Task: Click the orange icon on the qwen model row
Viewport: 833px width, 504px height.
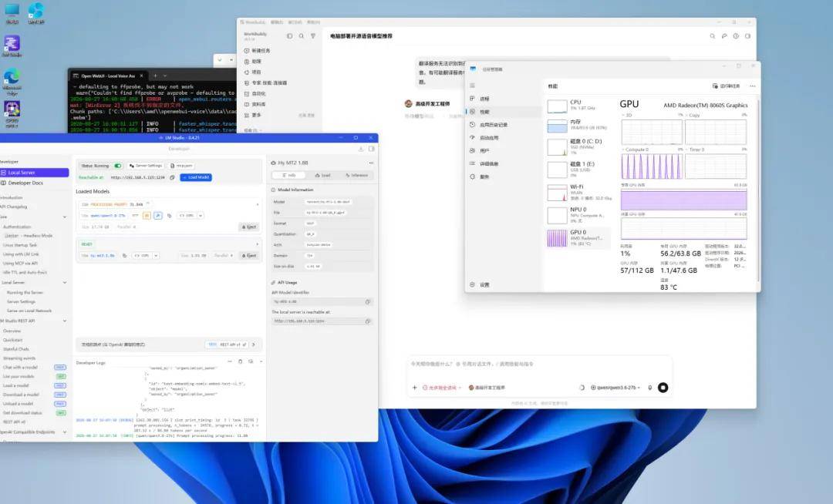Action: click(x=147, y=215)
